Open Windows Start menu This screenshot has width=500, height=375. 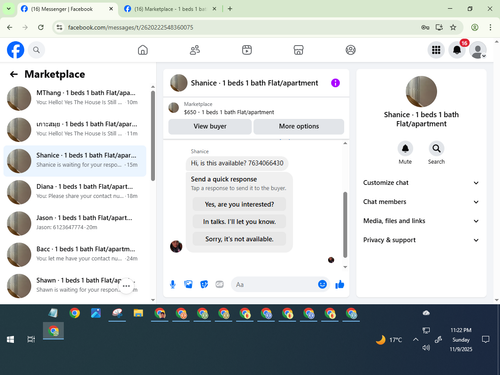pos(10,339)
